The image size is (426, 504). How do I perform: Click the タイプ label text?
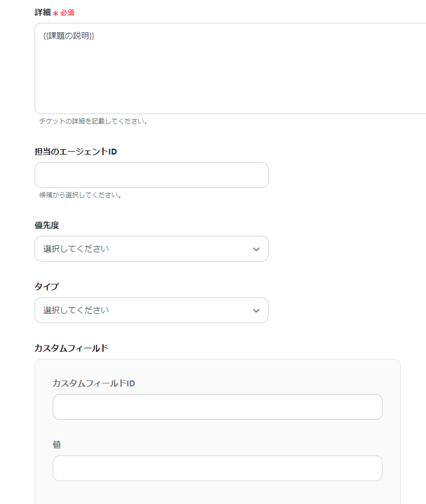47,287
